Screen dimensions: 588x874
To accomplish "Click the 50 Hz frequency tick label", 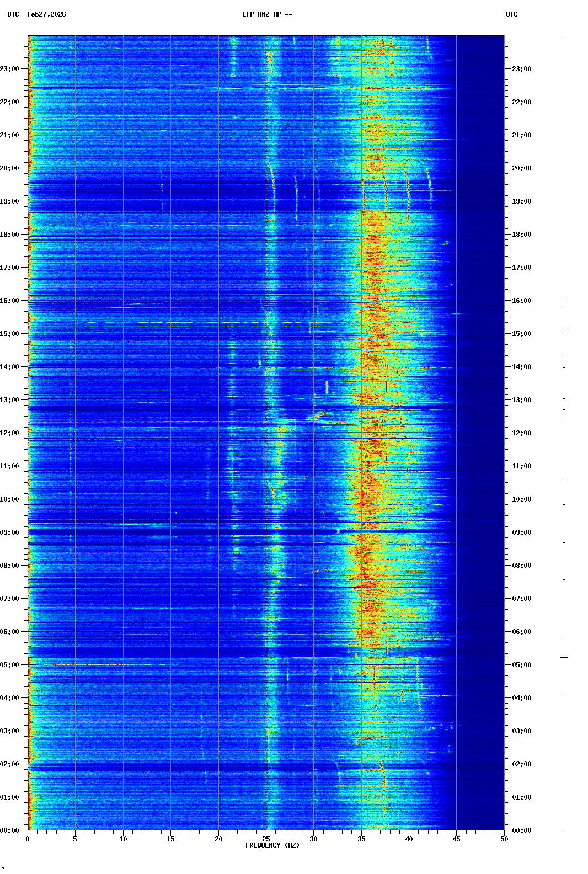I will coord(504,839).
